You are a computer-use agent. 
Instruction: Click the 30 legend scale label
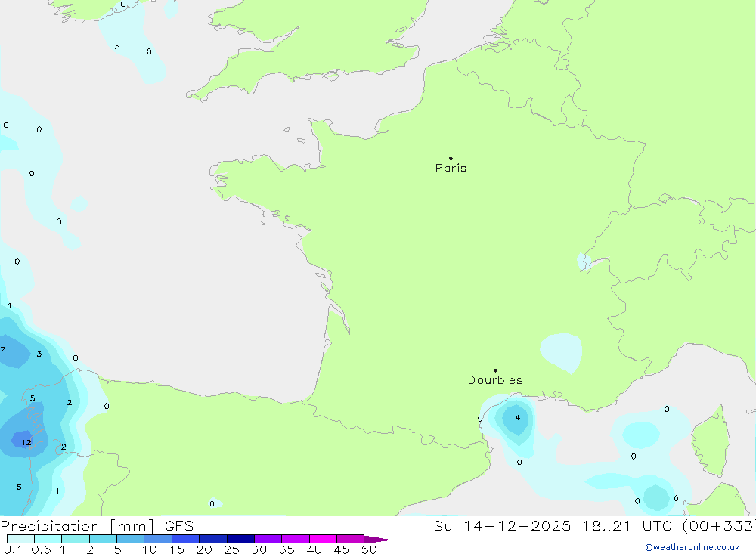click(x=259, y=549)
